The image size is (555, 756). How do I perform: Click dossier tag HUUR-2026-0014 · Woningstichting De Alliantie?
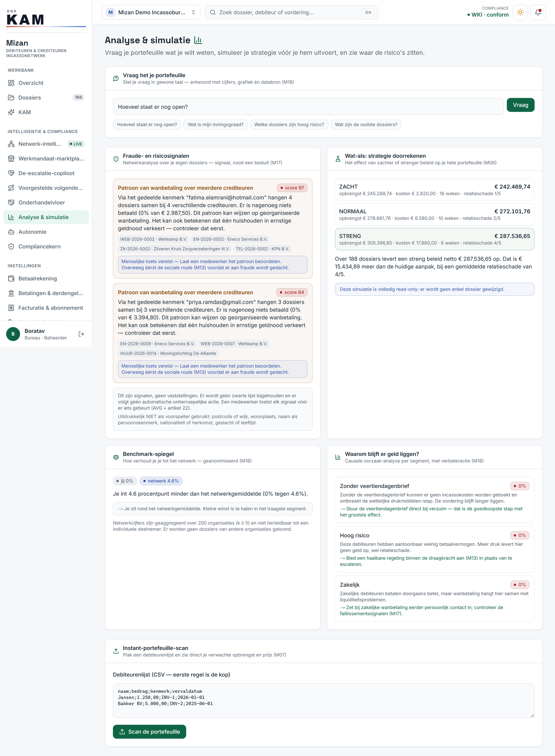point(168,354)
